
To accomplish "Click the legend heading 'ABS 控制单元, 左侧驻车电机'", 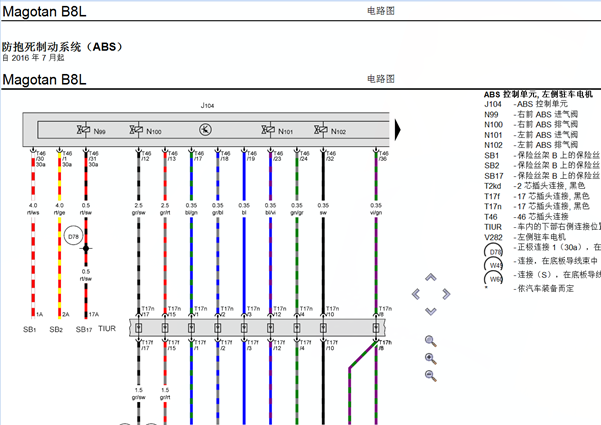I will [x=538, y=94].
